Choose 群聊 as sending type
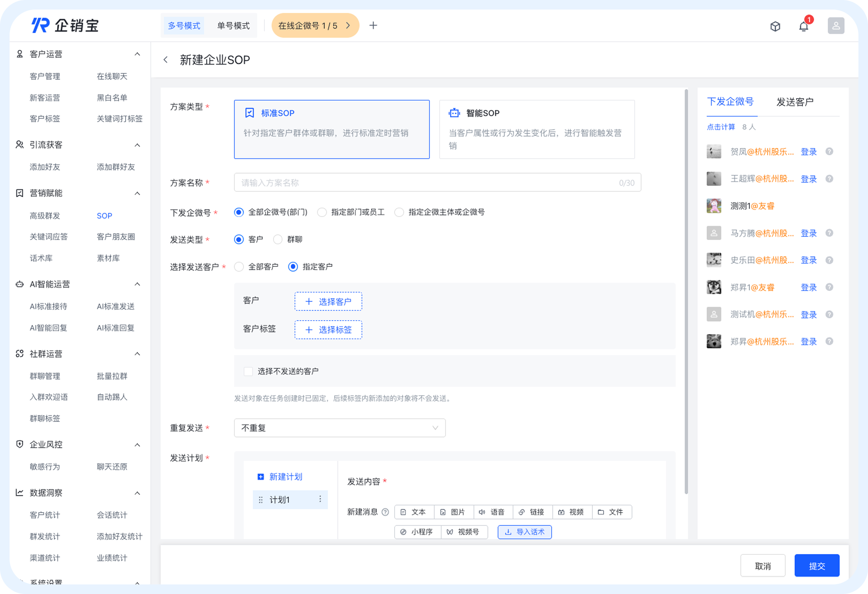 pyautogui.click(x=278, y=240)
